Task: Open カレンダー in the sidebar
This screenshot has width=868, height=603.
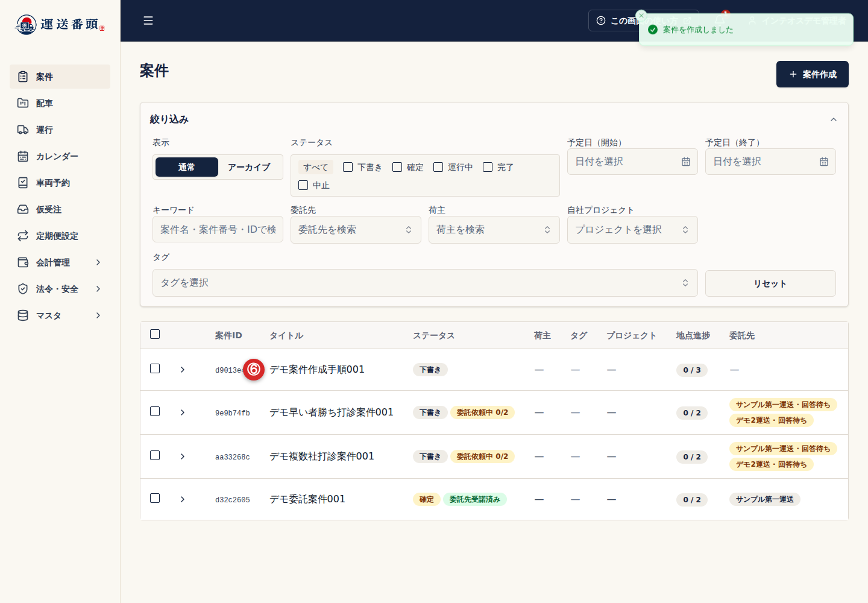Action: (x=60, y=156)
